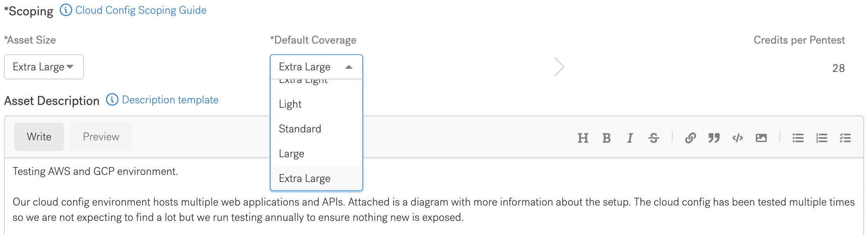Insert code snippet formatting
Screen dimensions: 868x235
pos(738,138)
